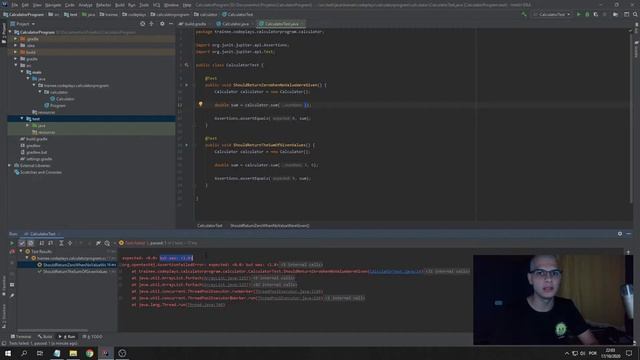Click the locate-file target icon in Project panel
The width and height of the screenshot is (640, 360).
(142, 24)
